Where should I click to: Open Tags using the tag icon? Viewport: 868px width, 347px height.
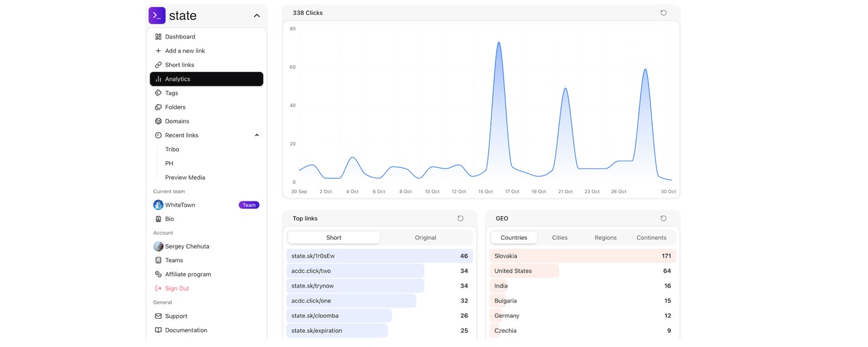158,93
